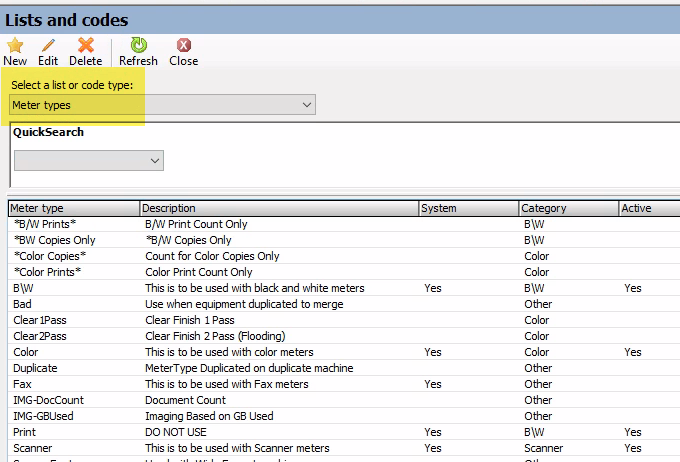Click description 'Document Count'

(185, 400)
